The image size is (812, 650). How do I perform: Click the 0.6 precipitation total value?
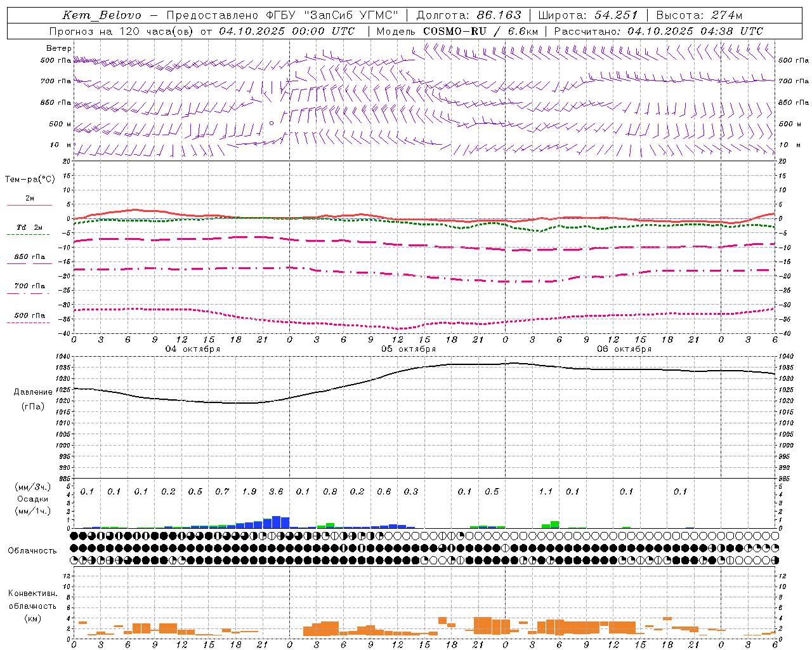pyautogui.click(x=384, y=491)
